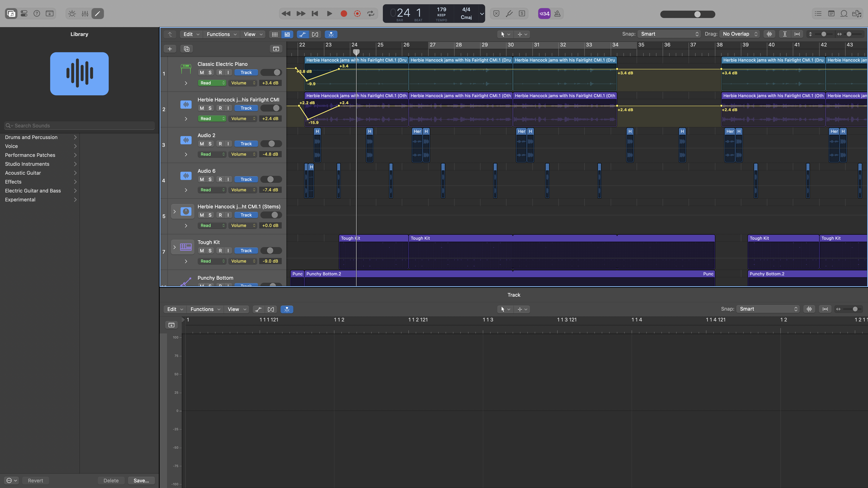The height and width of the screenshot is (488, 868).
Task: Open the Mixer from control bar
Action: [x=85, y=14]
